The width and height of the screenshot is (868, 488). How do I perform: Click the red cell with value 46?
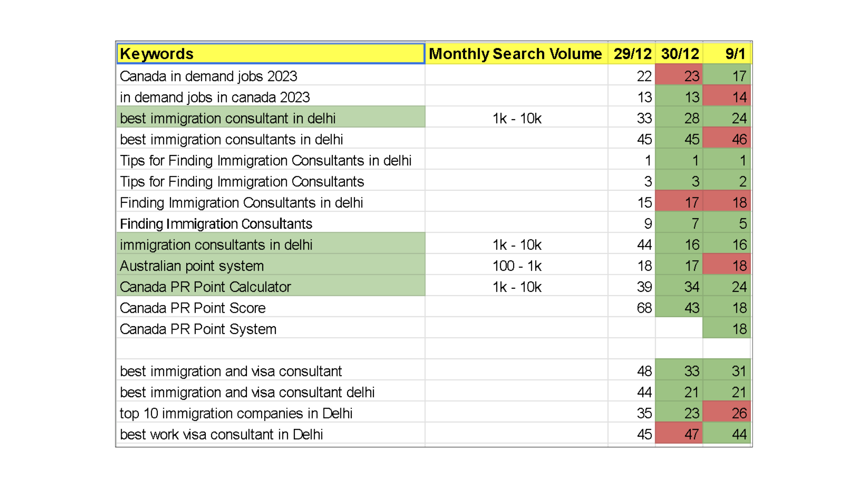tap(727, 139)
